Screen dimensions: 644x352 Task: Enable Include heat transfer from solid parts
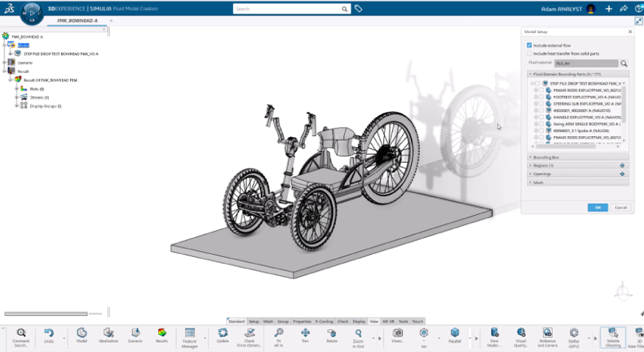point(529,53)
